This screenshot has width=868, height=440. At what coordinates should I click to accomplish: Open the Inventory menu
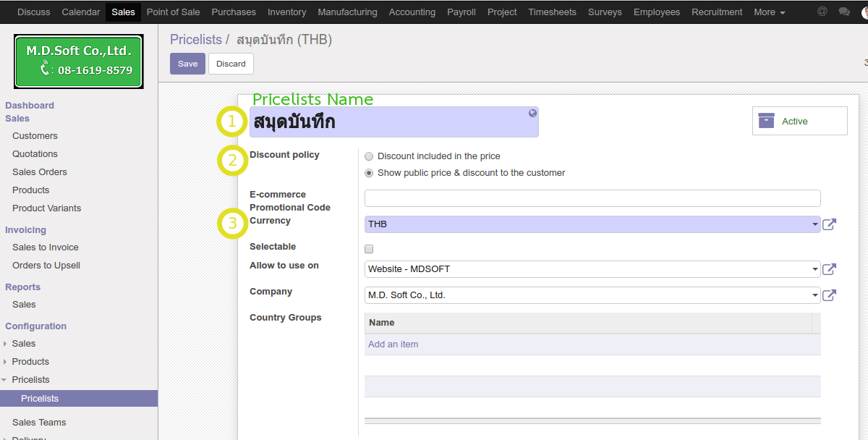click(x=286, y=12)
